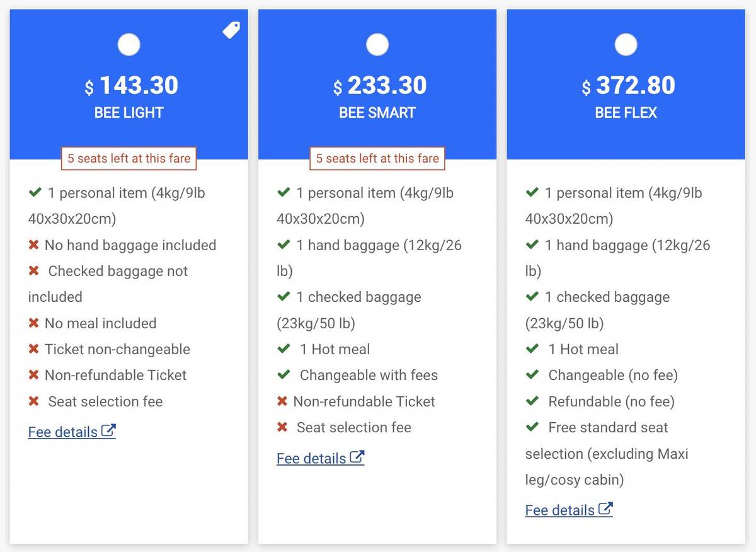Click the $233.30 BEE SMART price header
This screenshot has height=552, width=756.
[381, 86]
